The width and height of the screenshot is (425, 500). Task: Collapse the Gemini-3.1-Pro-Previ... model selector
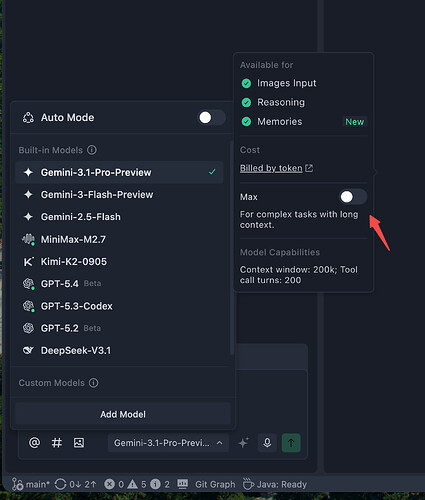[168, 443]
